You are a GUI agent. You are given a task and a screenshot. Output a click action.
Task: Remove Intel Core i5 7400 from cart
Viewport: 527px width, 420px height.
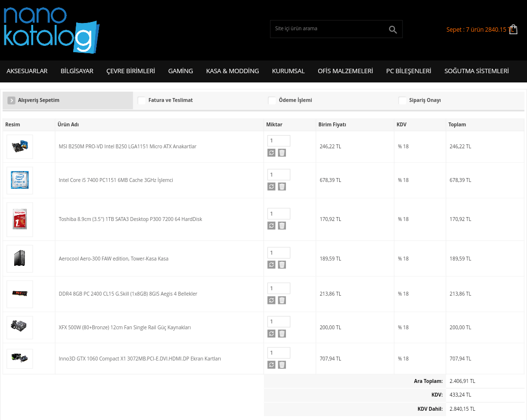282,186
